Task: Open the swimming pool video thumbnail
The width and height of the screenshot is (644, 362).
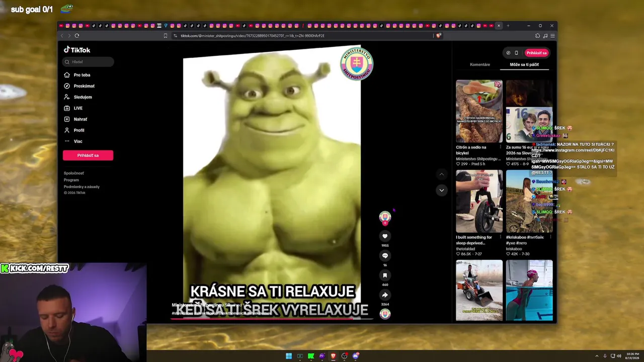Action: click(529, 290)
